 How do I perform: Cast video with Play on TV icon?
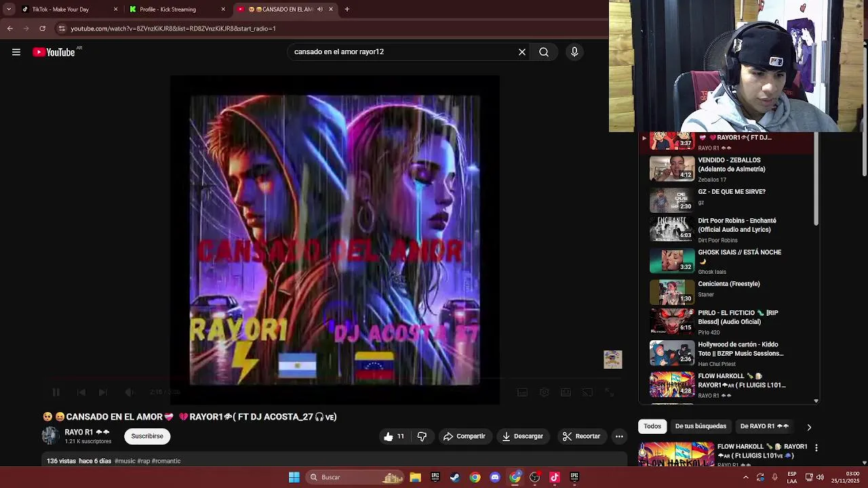(x=587, y=392)
